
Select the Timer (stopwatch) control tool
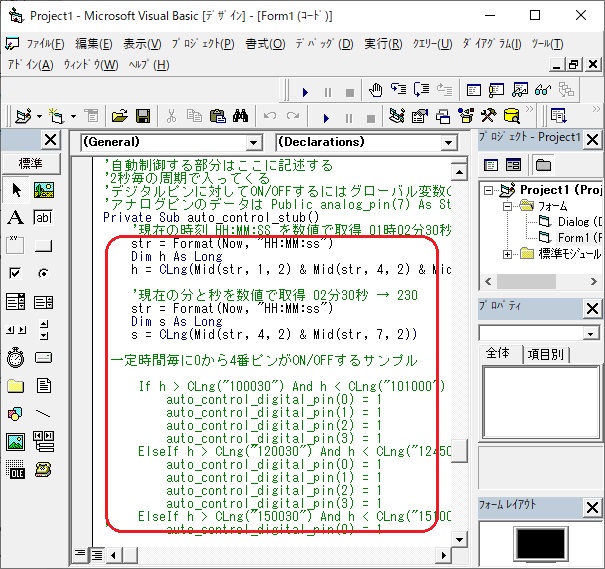tap(16, 357)
